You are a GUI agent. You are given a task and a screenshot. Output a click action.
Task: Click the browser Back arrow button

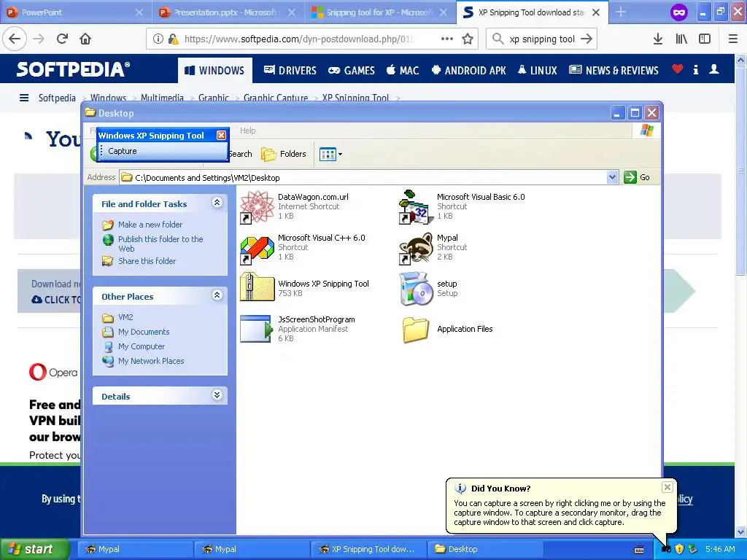tap(15, 39)
